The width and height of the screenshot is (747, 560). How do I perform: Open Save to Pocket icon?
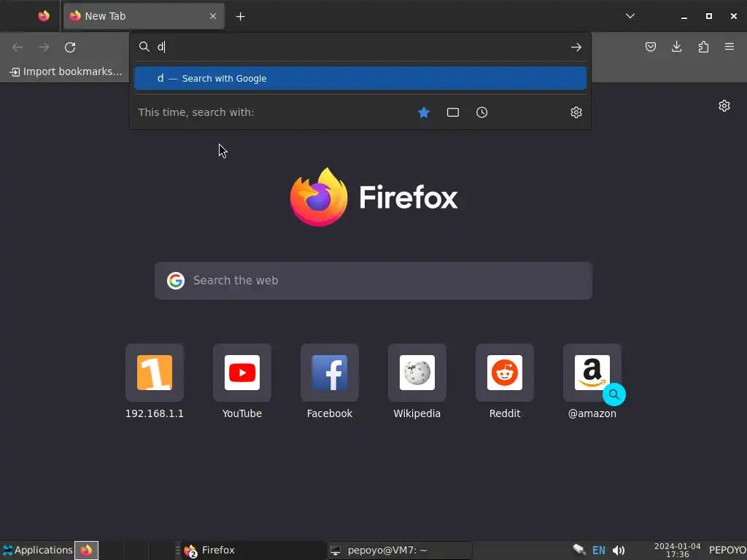tap(650, 47)
